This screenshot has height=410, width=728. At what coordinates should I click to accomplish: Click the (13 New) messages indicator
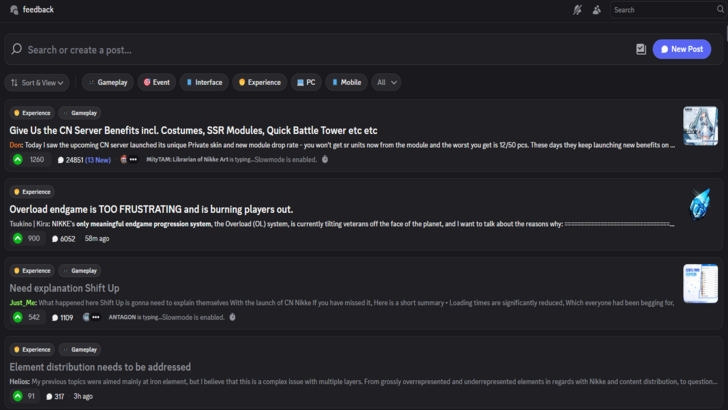[98, 160]
